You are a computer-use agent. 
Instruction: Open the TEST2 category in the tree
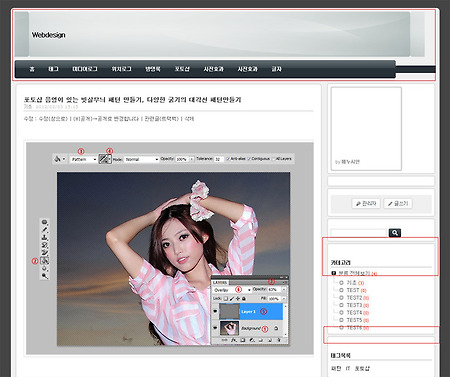354,298
